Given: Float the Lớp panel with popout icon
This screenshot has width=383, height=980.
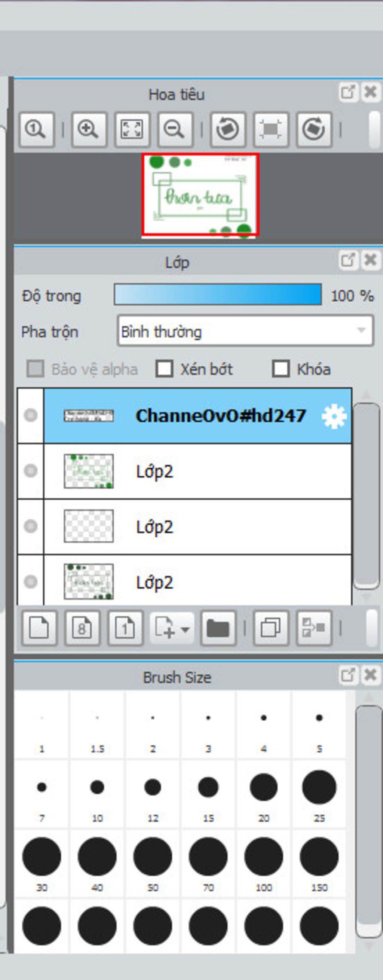Looking at the screenshot, I should click(348, 260).
